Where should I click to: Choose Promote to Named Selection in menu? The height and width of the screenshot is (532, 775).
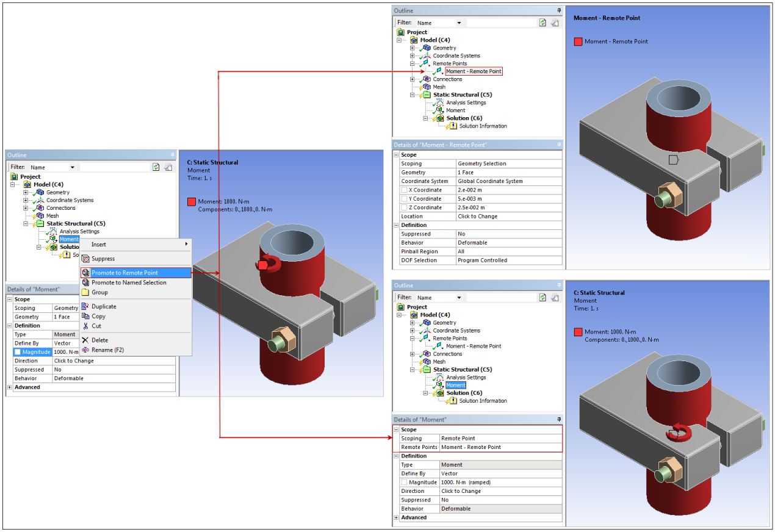pyautogui.click(x=135, y=282)
